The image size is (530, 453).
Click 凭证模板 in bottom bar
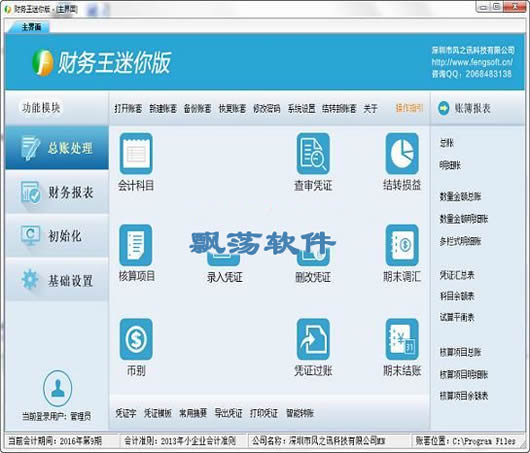pos(158,413)
